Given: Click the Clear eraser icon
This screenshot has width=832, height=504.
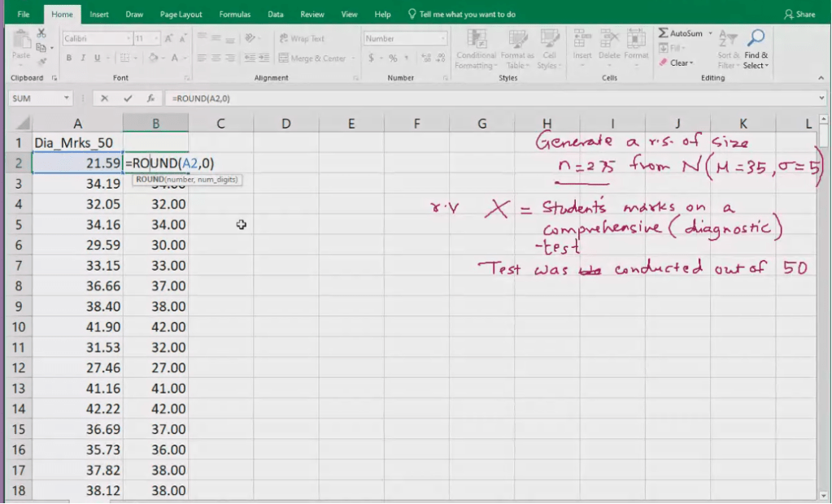Looking at the screenshot, I should coord(664,63).
